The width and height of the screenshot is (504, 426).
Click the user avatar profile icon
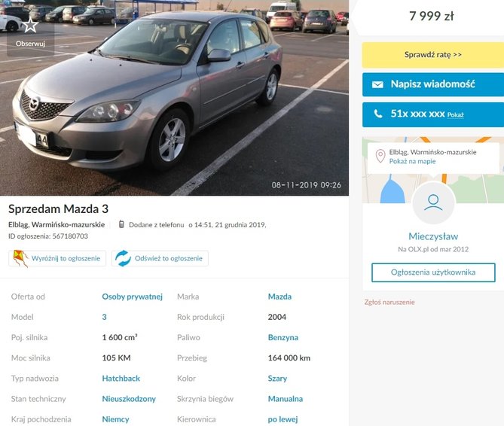pos(433,202)
